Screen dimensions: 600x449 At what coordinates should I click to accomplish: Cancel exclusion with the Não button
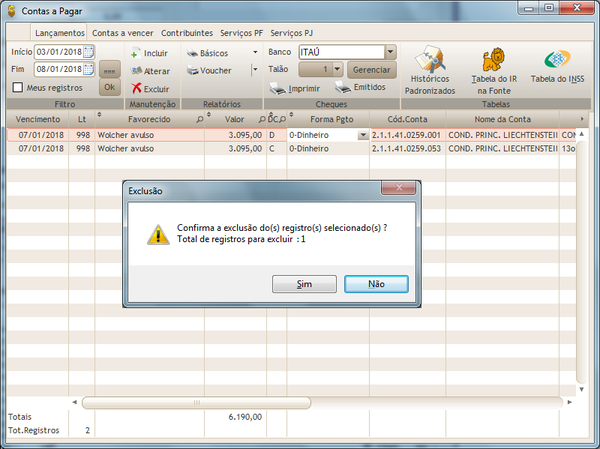click(376, 284)
